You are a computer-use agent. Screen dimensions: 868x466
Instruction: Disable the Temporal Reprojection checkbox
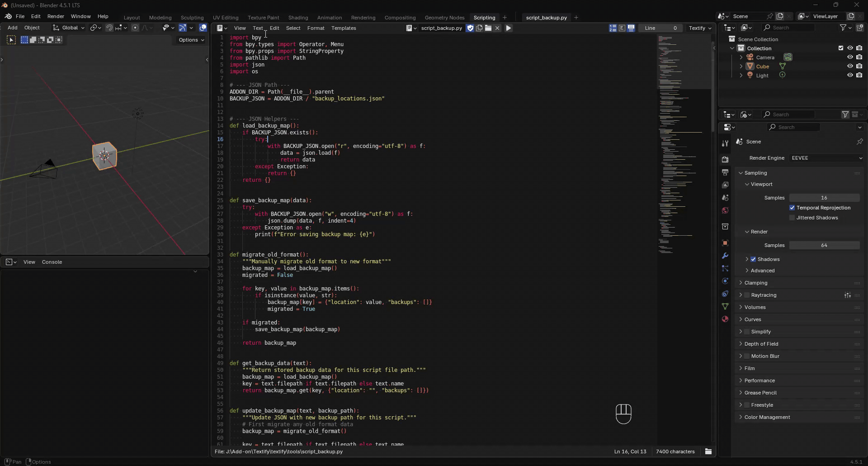792,208
